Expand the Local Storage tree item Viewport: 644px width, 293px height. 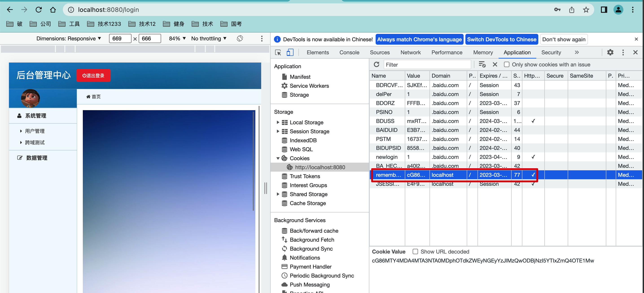(x=278, y=122)
